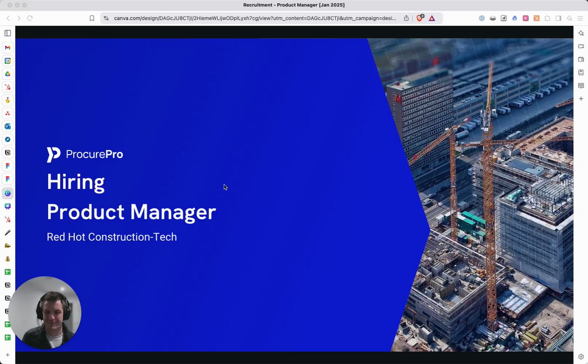Open the Google Drive pinned tab
Screen dimensions: 588x364
(x=7, y=74)
